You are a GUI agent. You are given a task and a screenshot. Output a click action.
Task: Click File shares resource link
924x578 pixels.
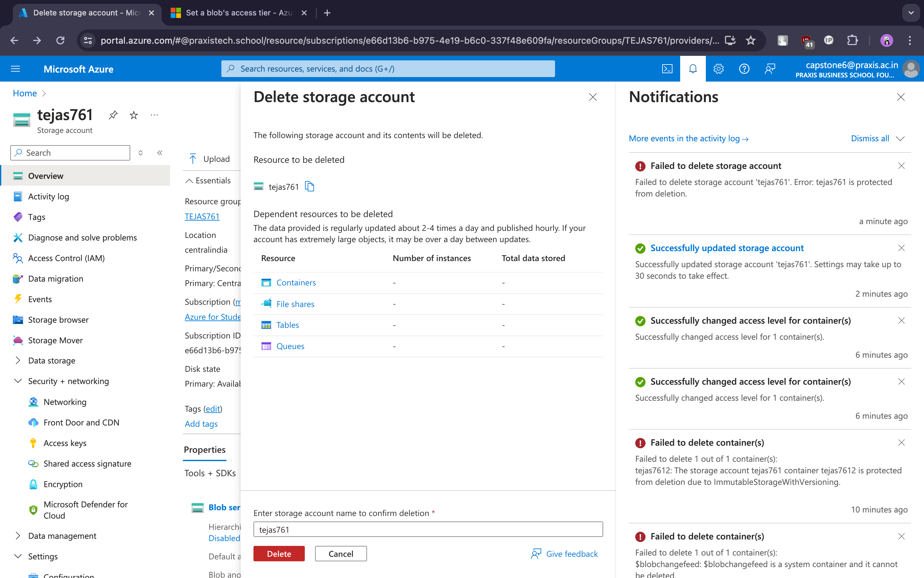[295, 304]
